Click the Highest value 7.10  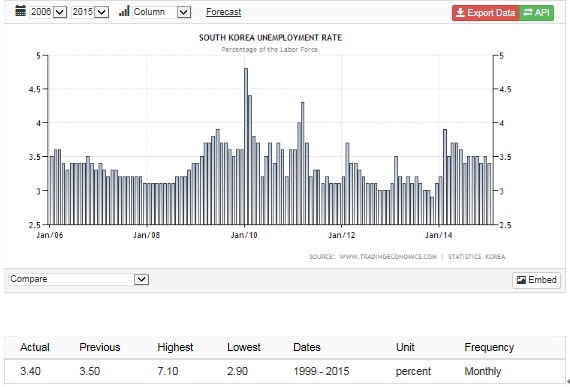(x=168, y=371)
